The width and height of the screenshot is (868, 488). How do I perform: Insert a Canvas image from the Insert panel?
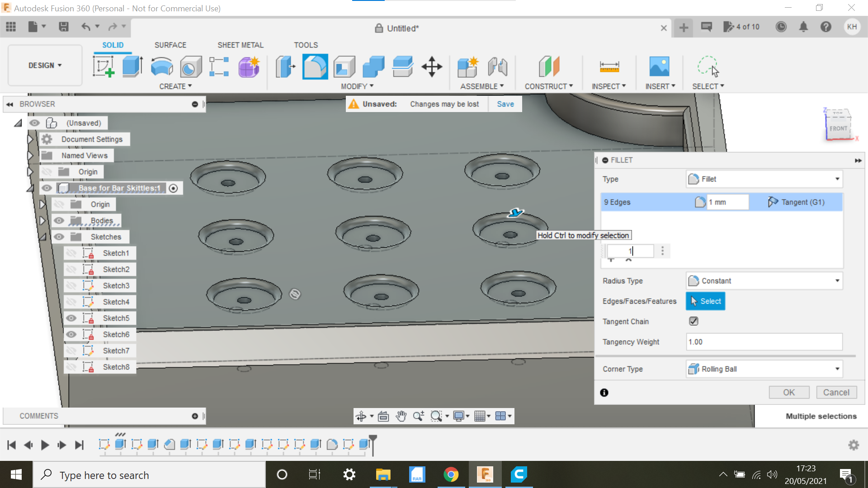(660, 66)
